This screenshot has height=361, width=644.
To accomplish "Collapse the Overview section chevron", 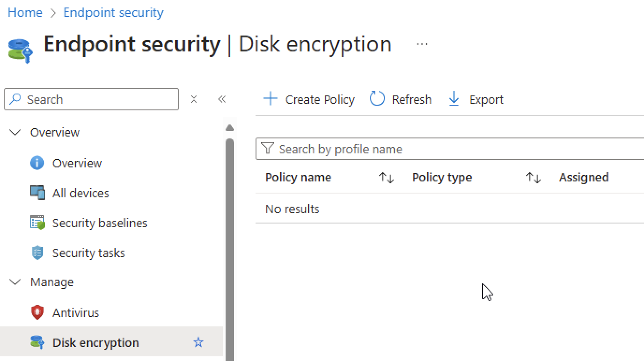I will point(15,132).
